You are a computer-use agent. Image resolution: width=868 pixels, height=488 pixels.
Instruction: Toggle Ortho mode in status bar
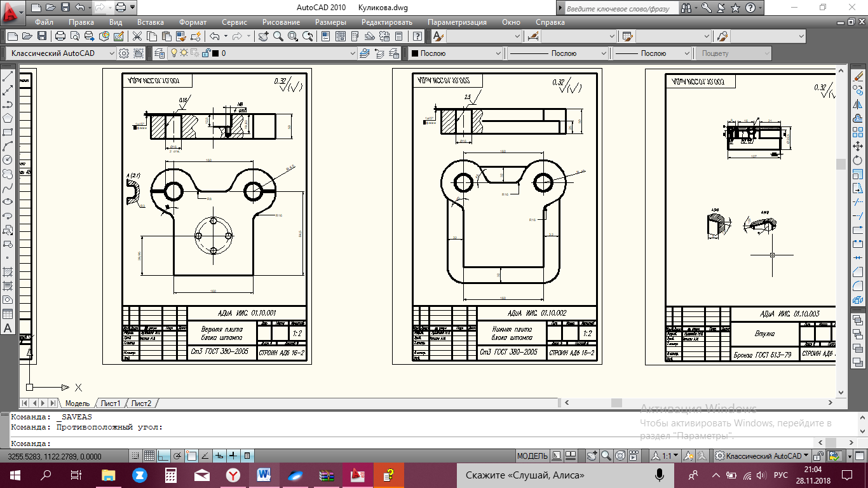[x=163, y=456]
